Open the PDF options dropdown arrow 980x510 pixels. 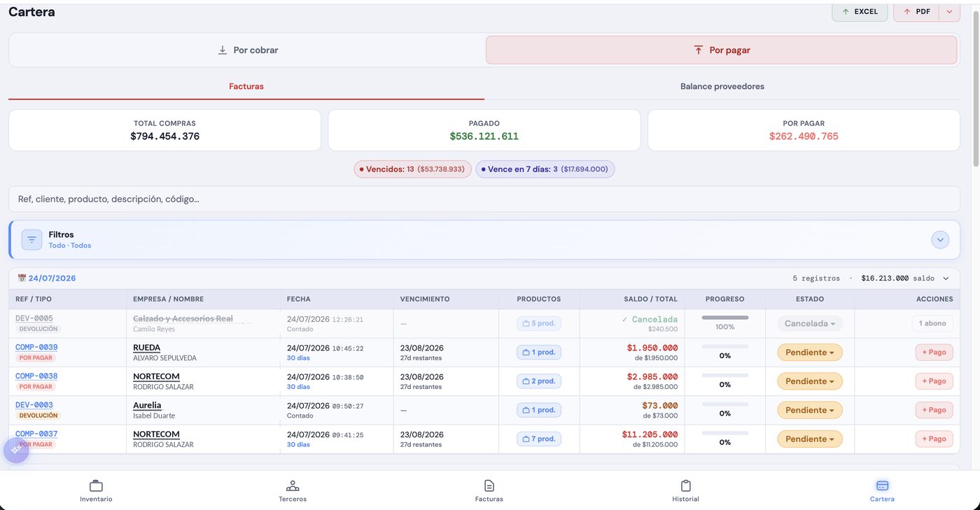tap(949, 12)
